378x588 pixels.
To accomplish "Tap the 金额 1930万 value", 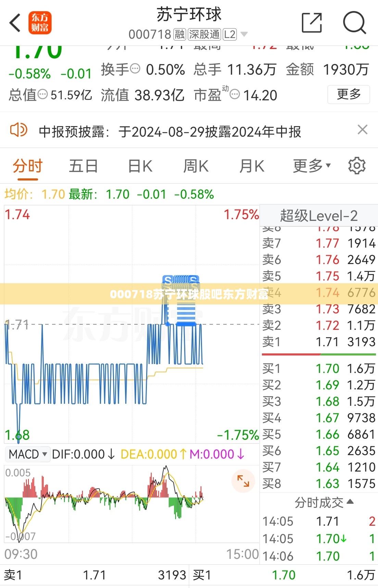I will tap(327, 70).
